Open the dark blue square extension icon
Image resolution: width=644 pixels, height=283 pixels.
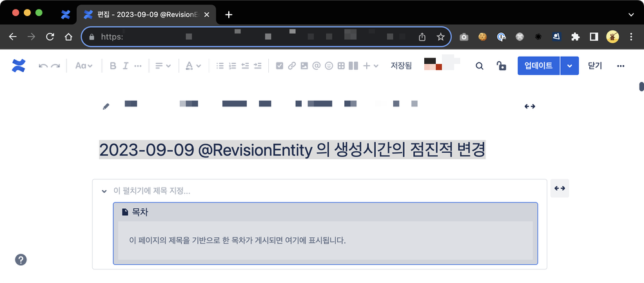557,37
